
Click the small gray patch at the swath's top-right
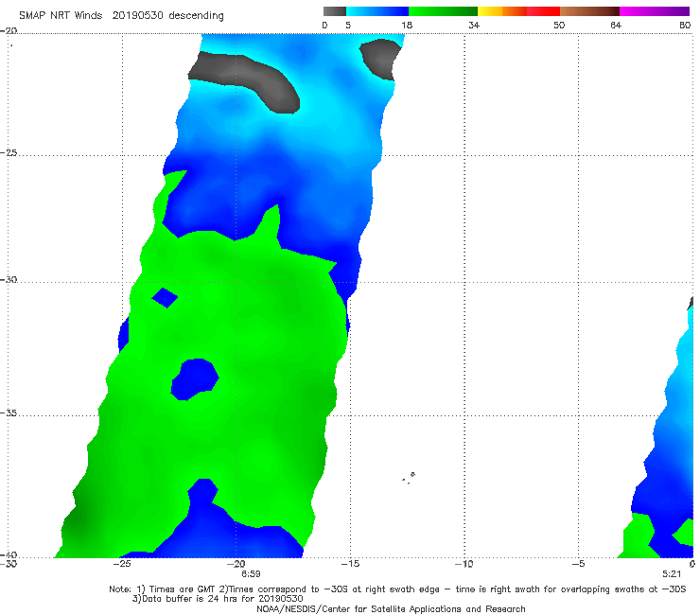pos(379,59)
